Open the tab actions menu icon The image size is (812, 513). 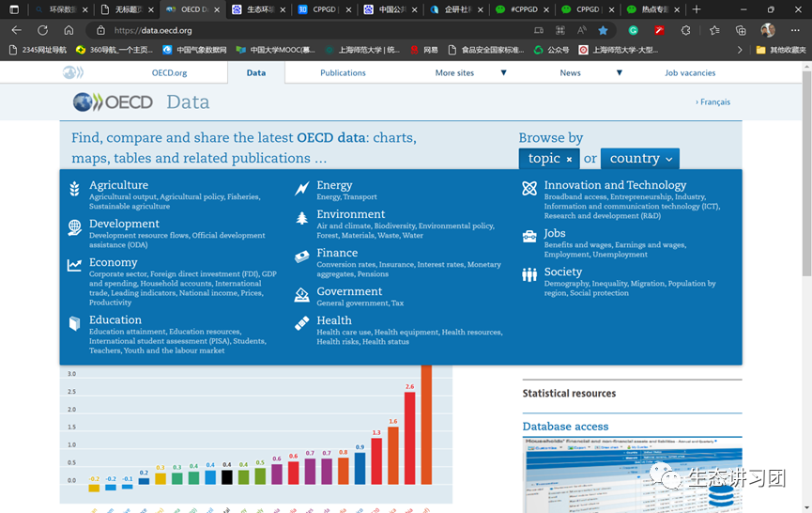14,9
